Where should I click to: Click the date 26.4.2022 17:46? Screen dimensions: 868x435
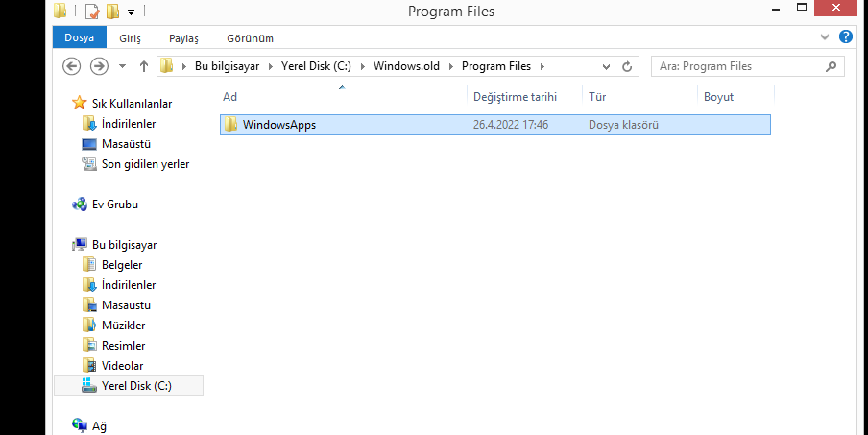(x=511, y=125)
